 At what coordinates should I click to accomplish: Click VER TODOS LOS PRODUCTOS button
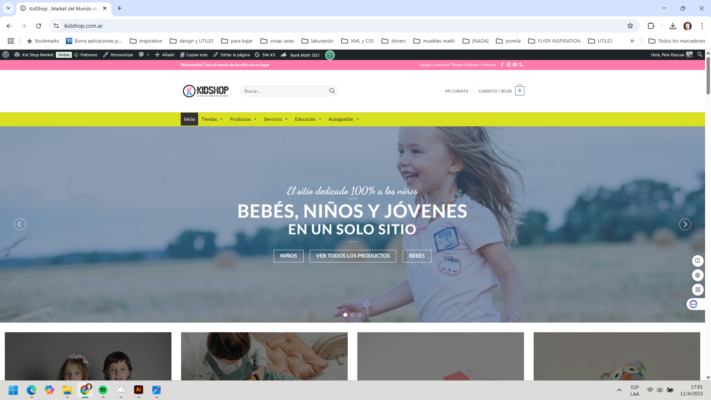coord(353,256)
